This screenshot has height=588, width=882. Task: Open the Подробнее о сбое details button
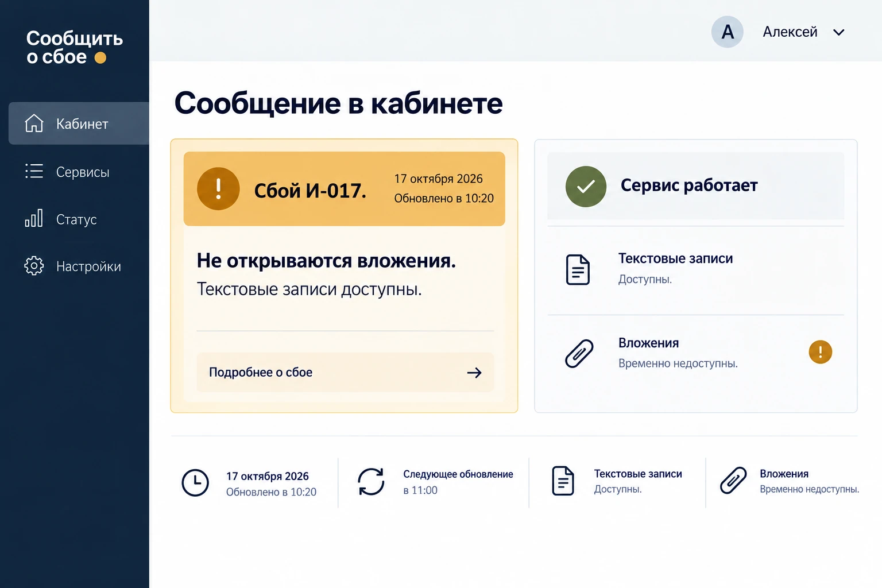click(345, 373)
